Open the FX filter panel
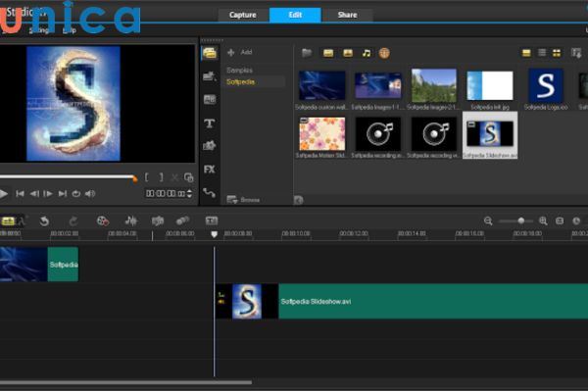The width and height of the screenshot is (588, 392). pyautogui.click(x=210, y=170)
